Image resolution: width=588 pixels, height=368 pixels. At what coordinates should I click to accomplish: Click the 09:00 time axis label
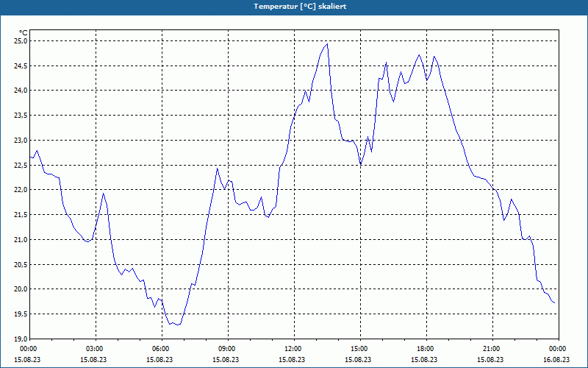click(x=228, y=349)
